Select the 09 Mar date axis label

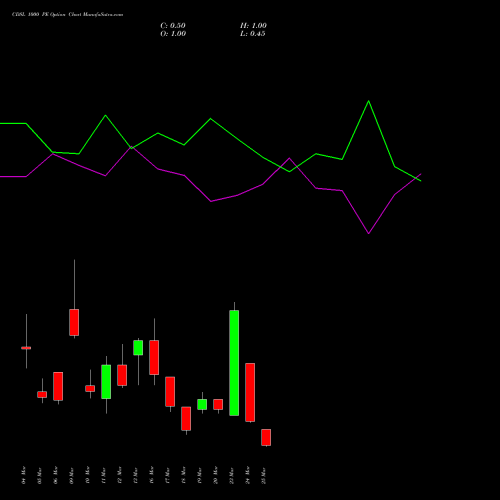pyautogui.click(x=72, y=475)
